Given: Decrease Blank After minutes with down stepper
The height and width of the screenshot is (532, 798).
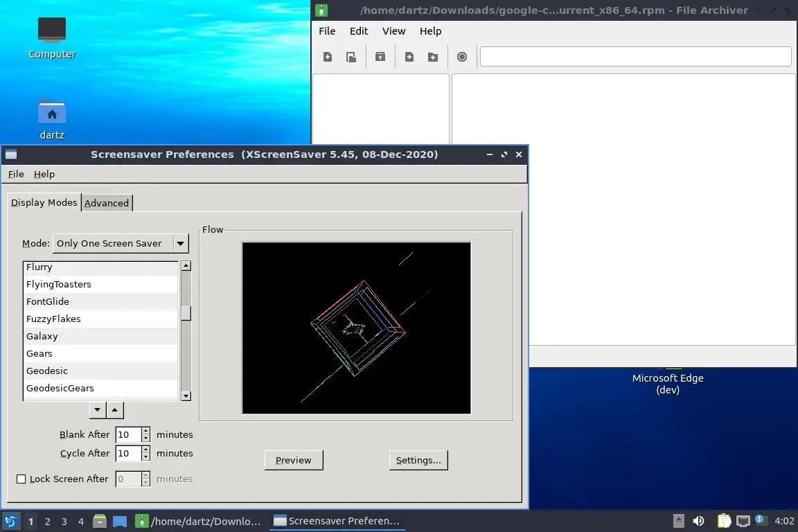Looking at the screenshot, I should tap(145, 438).
